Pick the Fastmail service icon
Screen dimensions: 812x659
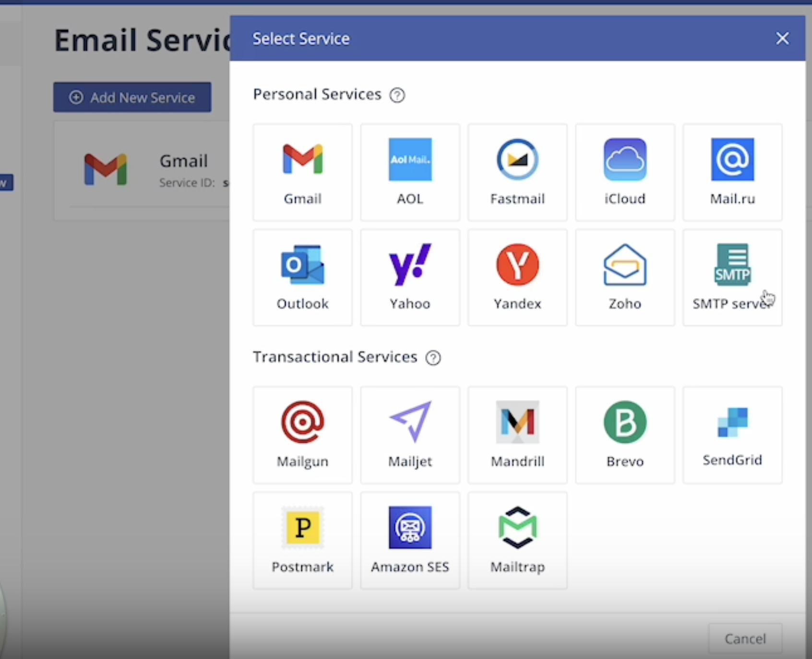click(517, 159)
